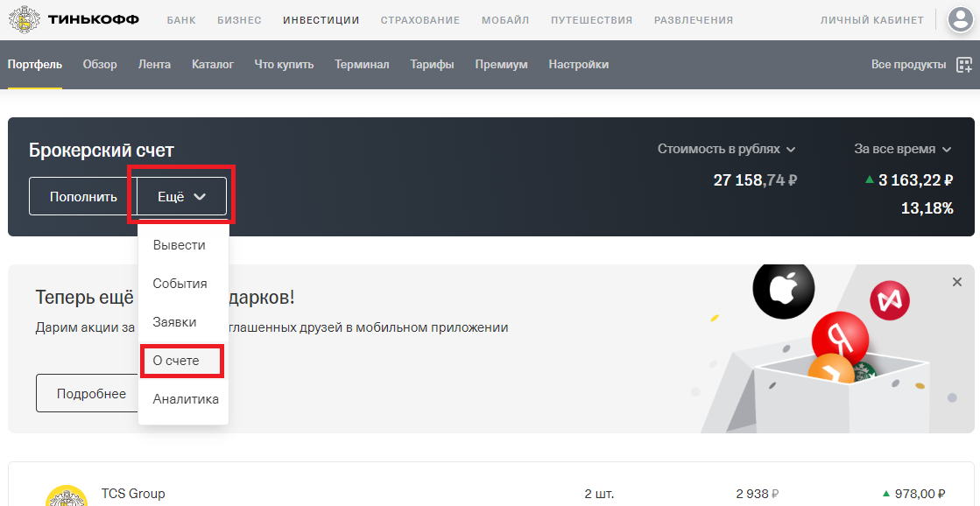
Task: Open the Развлечения section
Action: pos(693,21)
